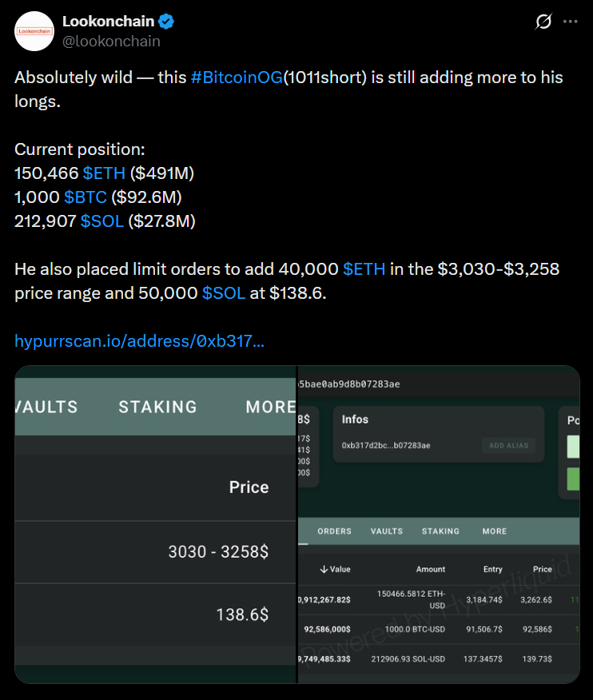The image size is (593, 700).
Task: Click the Lookonchain profile avatar
Action: point(34,32)
